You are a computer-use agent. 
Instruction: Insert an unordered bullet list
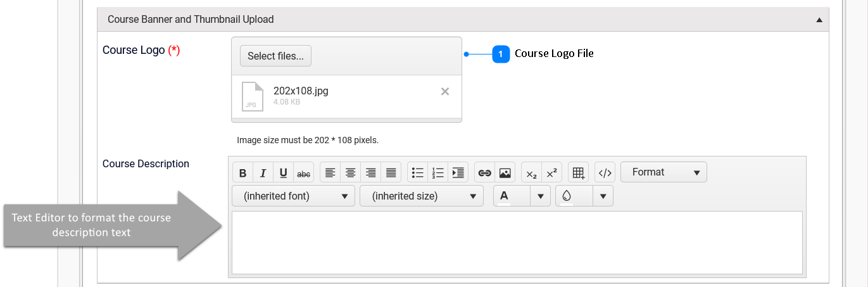pyautogui.click(x=417, y=172)
